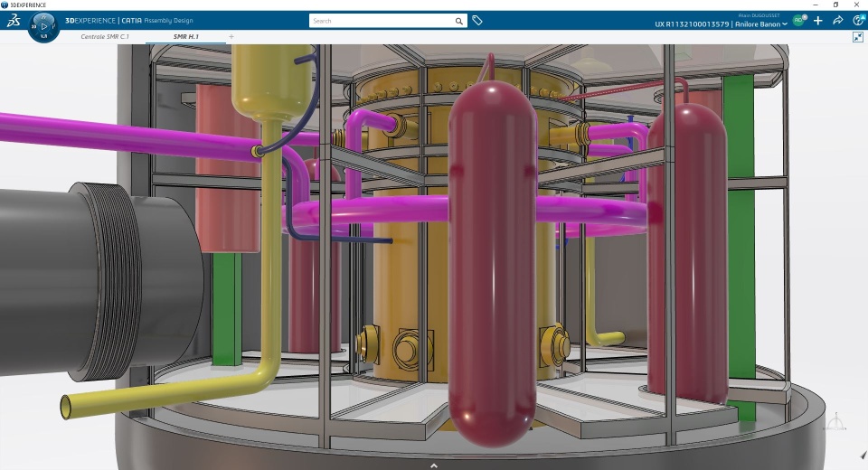Click the robot orientation icon at lower right
The width and height of the screenshot is (868, 470).
click(x=835, y=422)
